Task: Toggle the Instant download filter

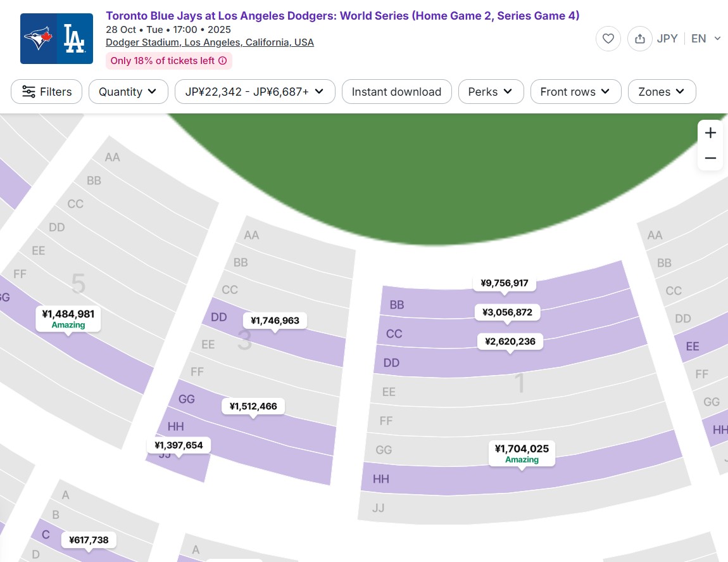Action: 396,92
